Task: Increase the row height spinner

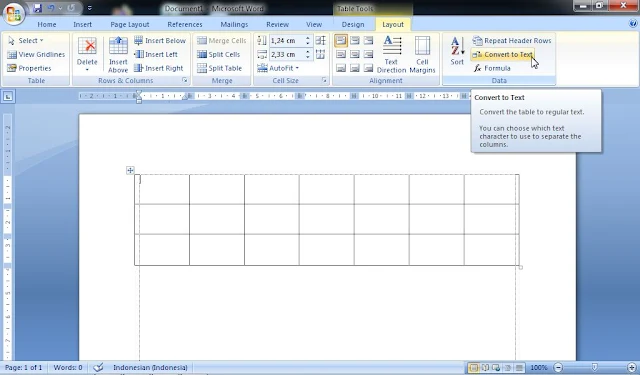Action: tap(308, 38)
